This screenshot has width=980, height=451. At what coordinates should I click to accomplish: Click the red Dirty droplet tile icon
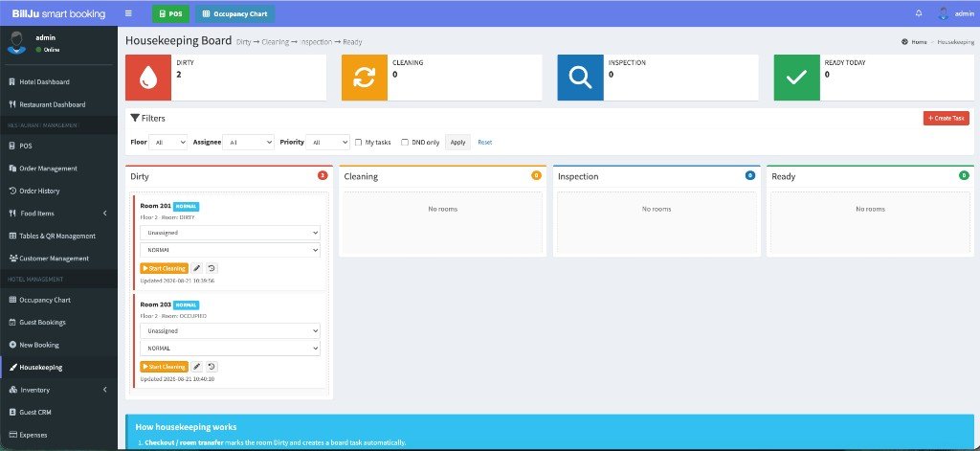(148, 78)
